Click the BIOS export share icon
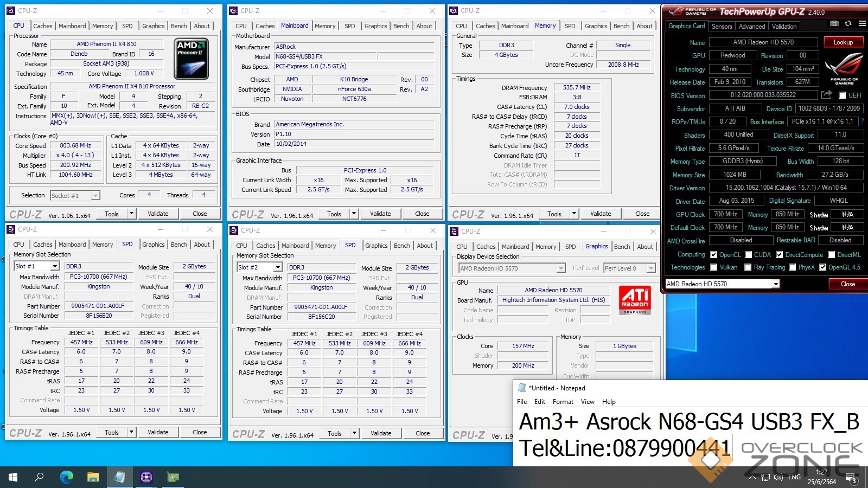The image size is (868, 488). 826,95
